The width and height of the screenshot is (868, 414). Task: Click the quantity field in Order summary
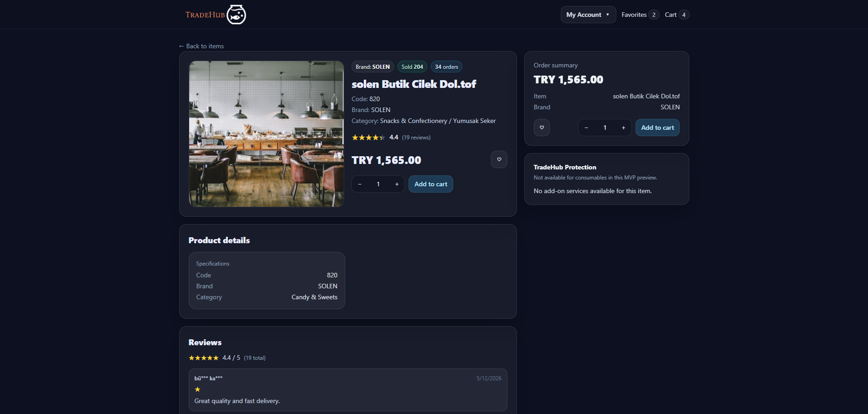[x=605, y=128]
